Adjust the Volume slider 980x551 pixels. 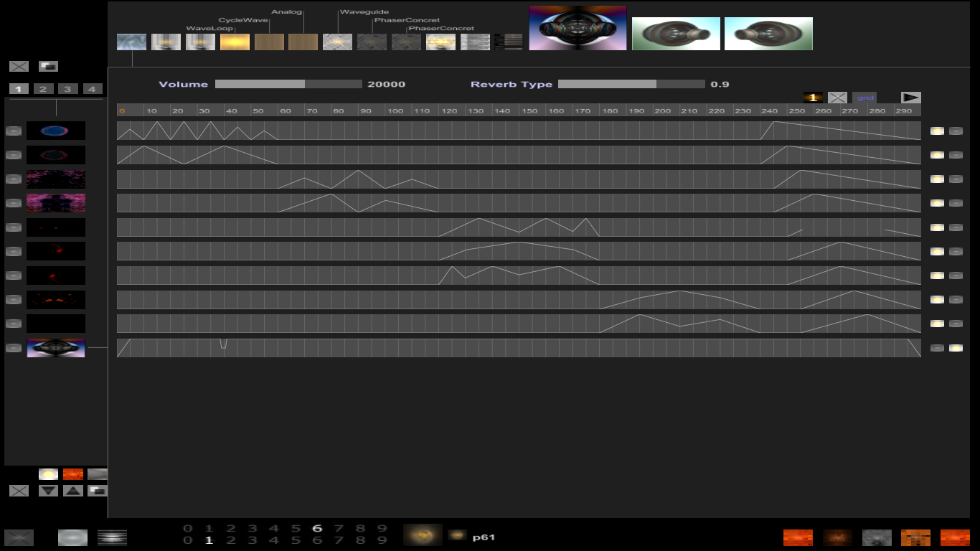tap(288, 84)
